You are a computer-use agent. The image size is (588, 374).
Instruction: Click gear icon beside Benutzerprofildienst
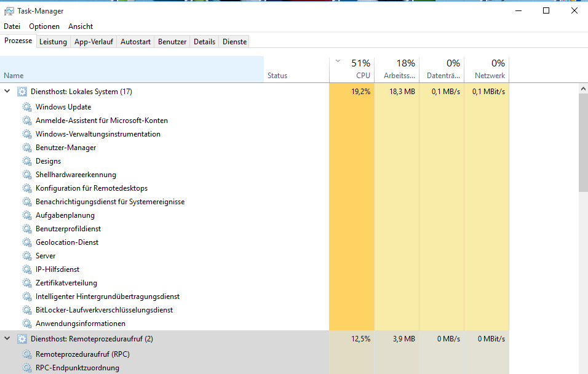click(x=26, y=228)
